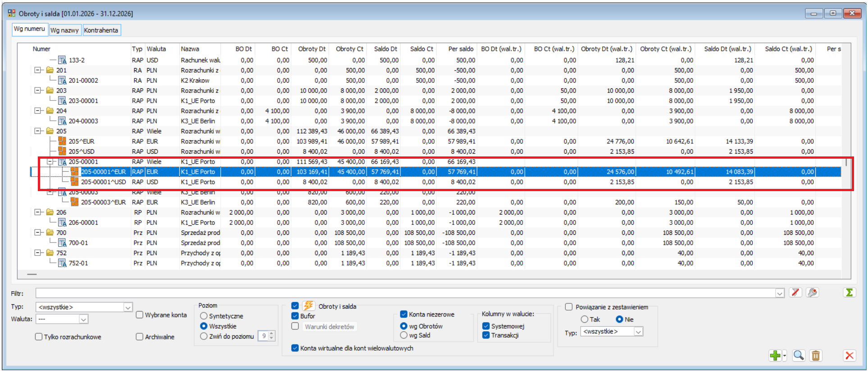Viewport: 868px width, 371px height.
Task: Increase the Zwiń do poziomu spinner value
Action: click(x=271, y=334)
